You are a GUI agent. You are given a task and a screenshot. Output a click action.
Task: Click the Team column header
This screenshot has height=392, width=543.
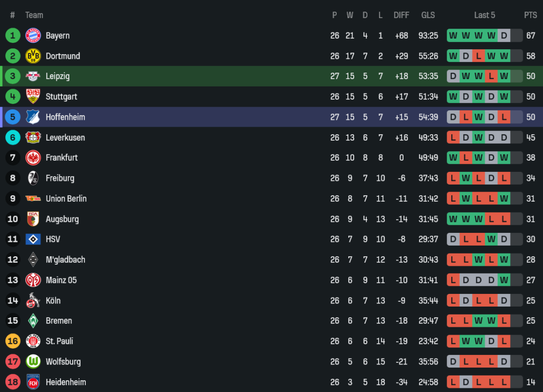point(34,15)
